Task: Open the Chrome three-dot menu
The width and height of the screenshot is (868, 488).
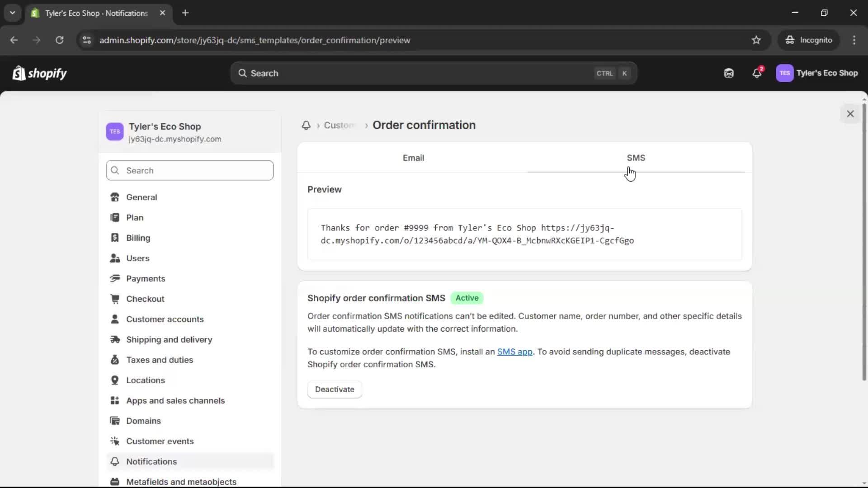Action: point(854,40)
